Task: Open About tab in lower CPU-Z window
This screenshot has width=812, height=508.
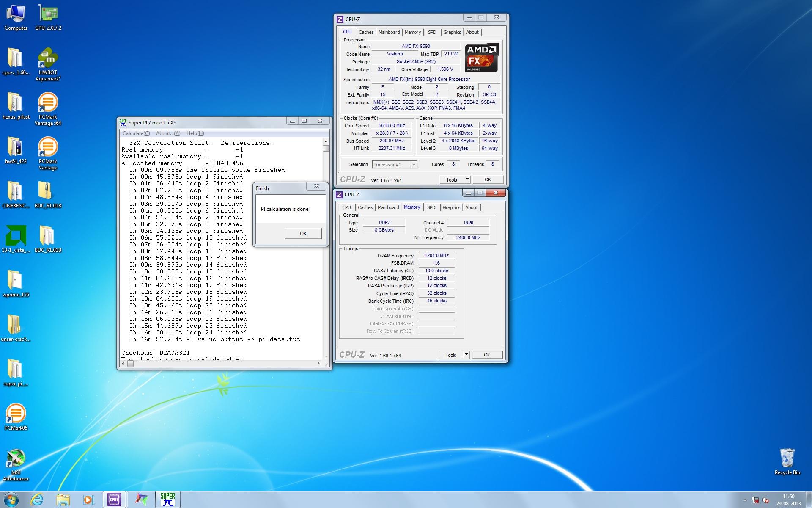Action: [472, 207]
